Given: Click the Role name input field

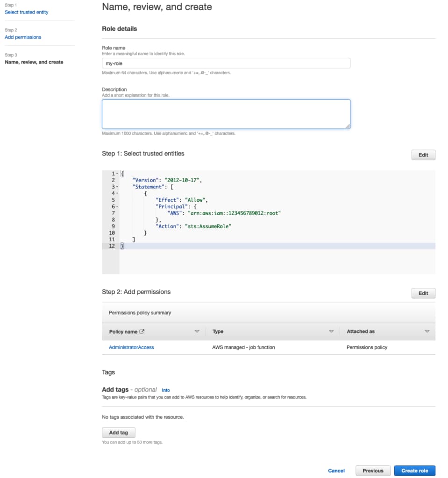Looking at the screenshot, I should 226,63.
